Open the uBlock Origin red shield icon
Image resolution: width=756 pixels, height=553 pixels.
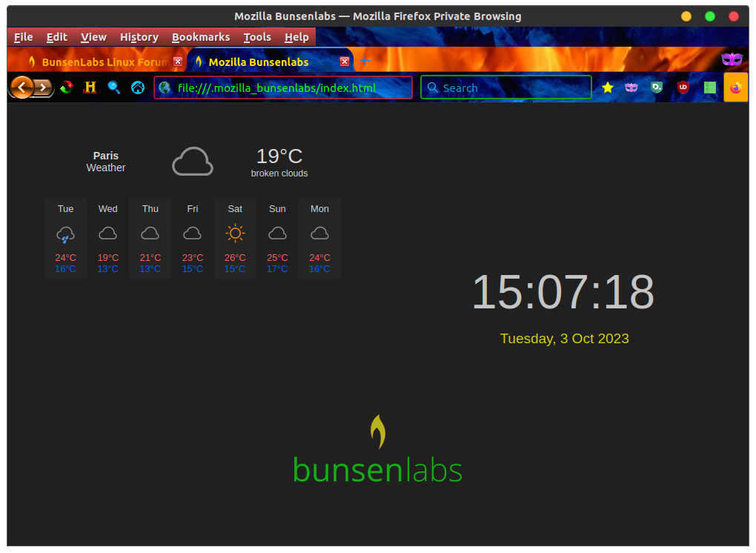click(683, 87)
